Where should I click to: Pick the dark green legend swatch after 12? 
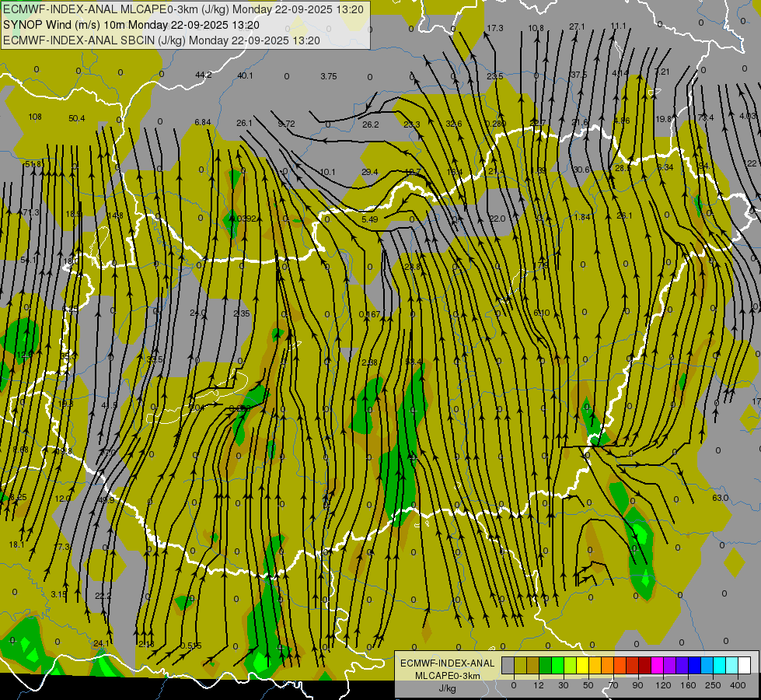[x=546, y=665]
